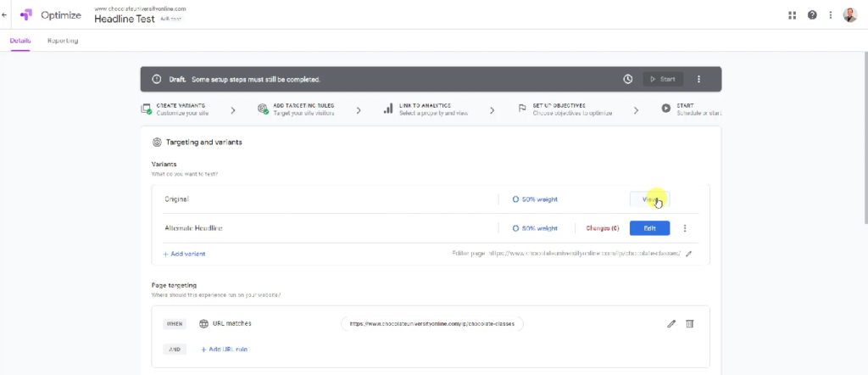868x375 pixels.
Task: Switch to the Reporting tab
Action: (x=63, y=41)
